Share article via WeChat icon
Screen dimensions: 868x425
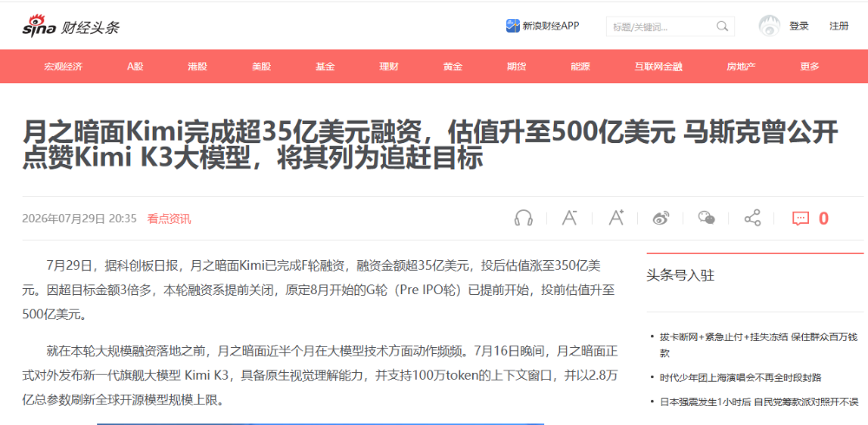tap(707, 218)
